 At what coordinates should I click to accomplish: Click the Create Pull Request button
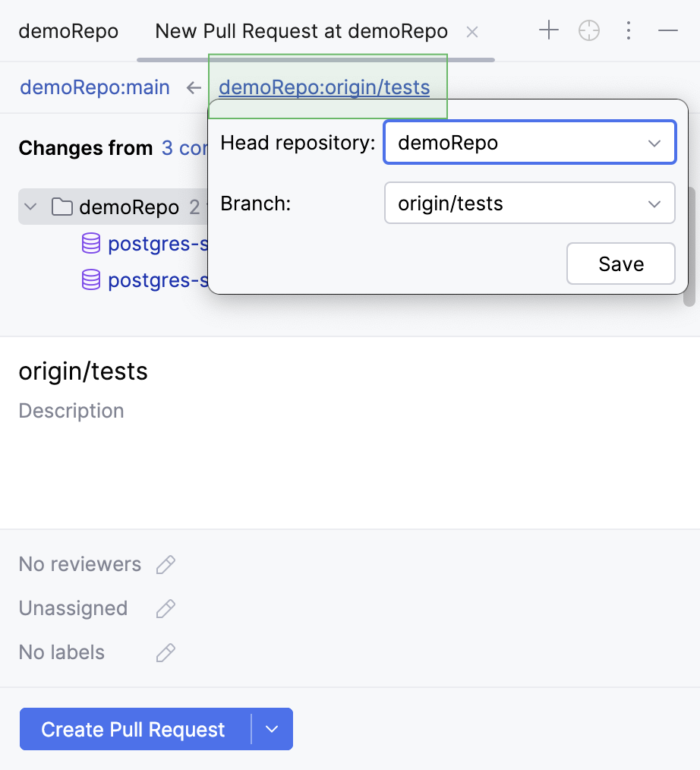tap(134, 729)
